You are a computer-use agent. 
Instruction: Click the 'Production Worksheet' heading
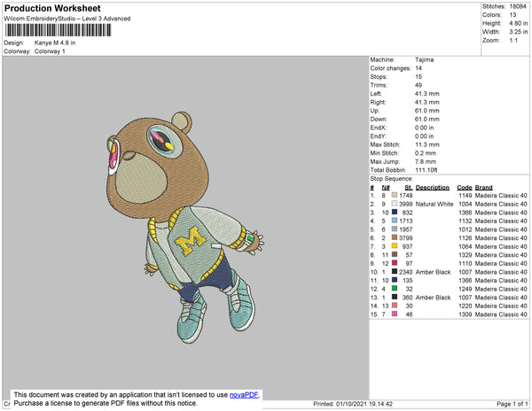pyautogui.click(x=52, y=9)
